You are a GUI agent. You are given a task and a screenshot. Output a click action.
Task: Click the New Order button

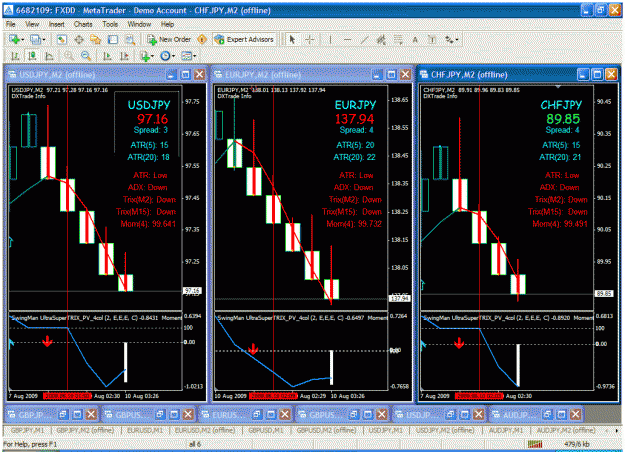pos(169,39)
